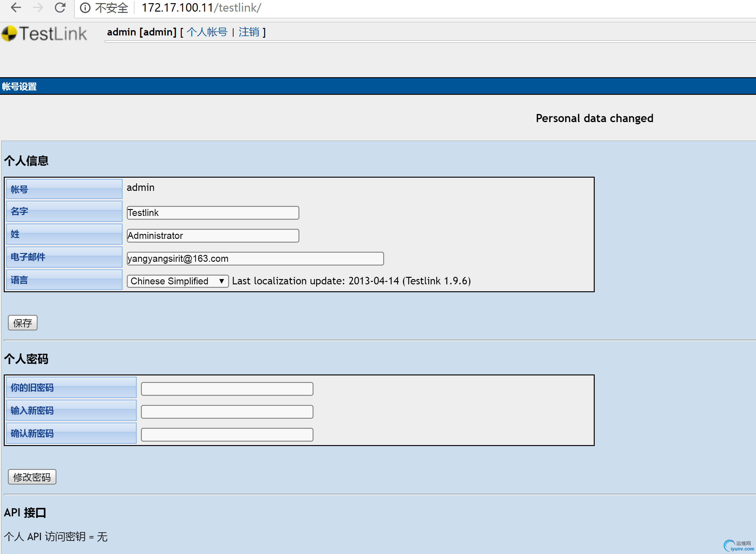Click the 语言 label cell
This screenshot has width=756, height=554.
(64, 280)
